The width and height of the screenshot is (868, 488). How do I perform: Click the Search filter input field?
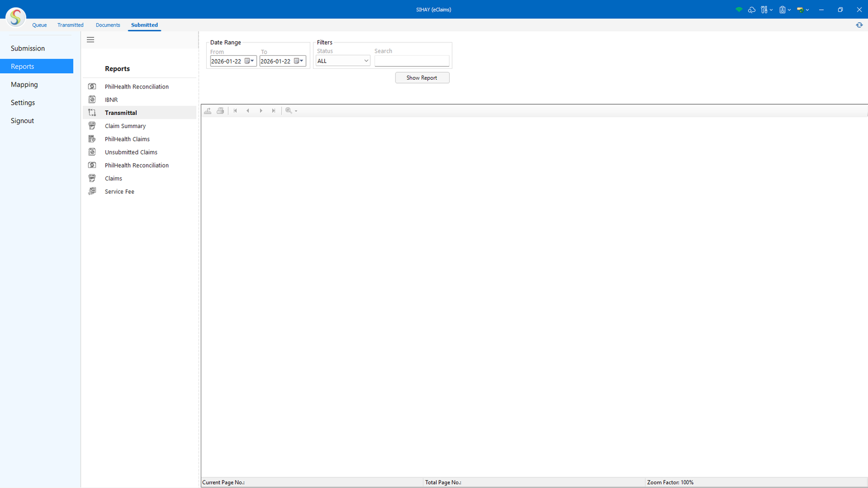tap(412, 61)
